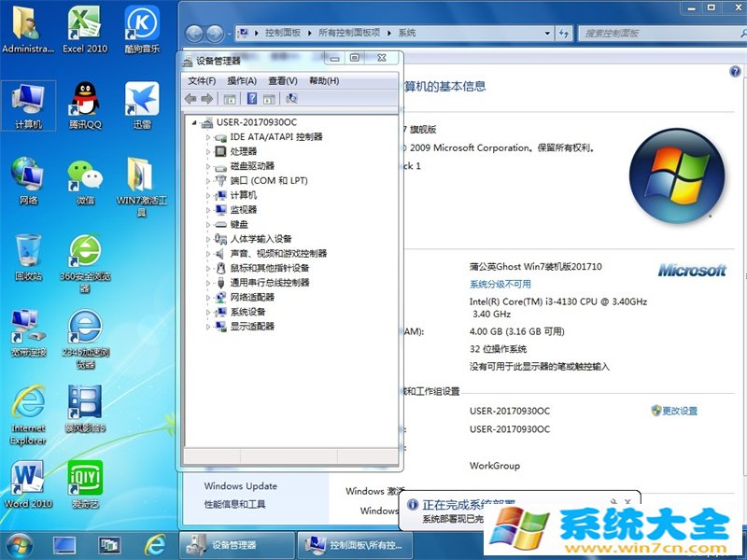Expand the 处理器 device category
Viewport: 747px width, 560px height.
point(209,150)
